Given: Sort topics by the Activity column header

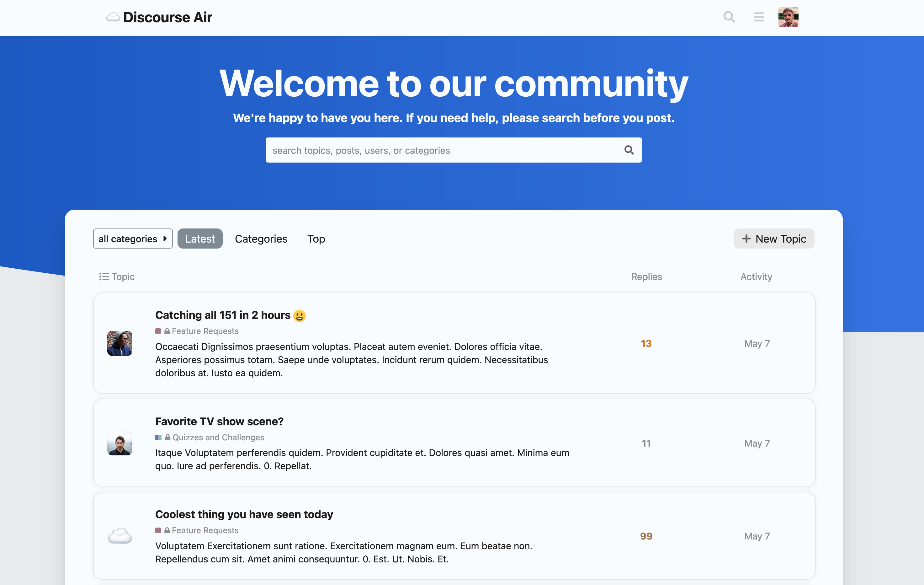Looking at the screenshot, I should 756,276.
